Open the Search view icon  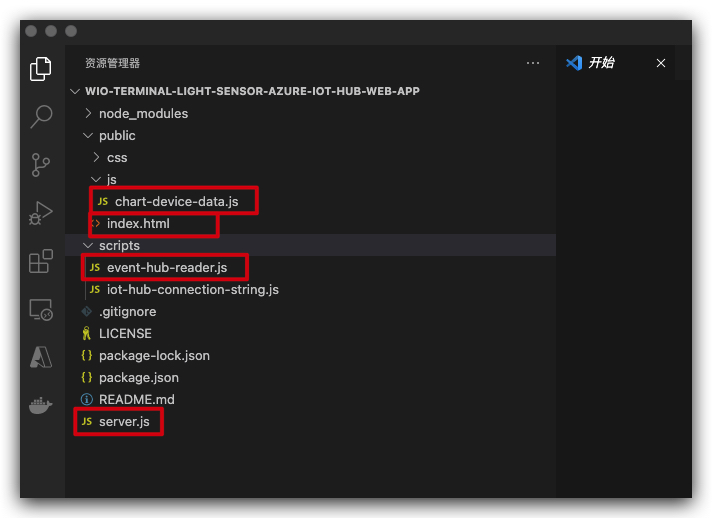[x=41, y=116]
